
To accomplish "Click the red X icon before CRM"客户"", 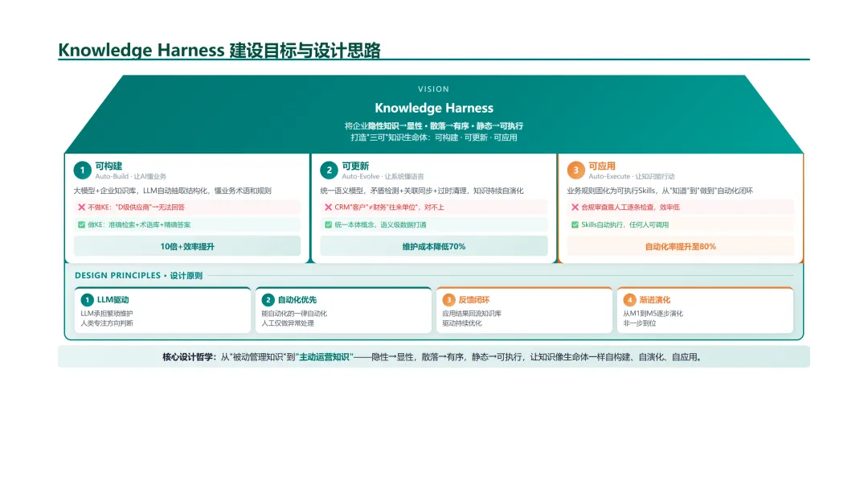I will (x=328, y=208).
